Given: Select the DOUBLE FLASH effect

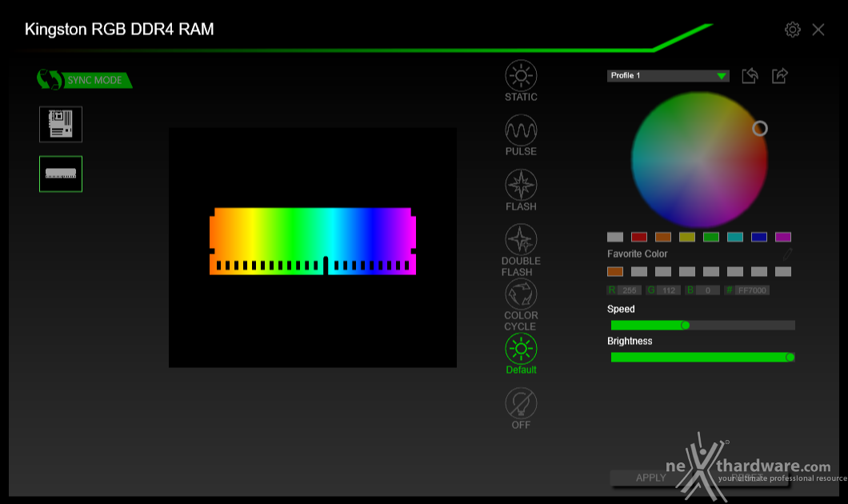Looking at the screenshot, I should 521,250.
